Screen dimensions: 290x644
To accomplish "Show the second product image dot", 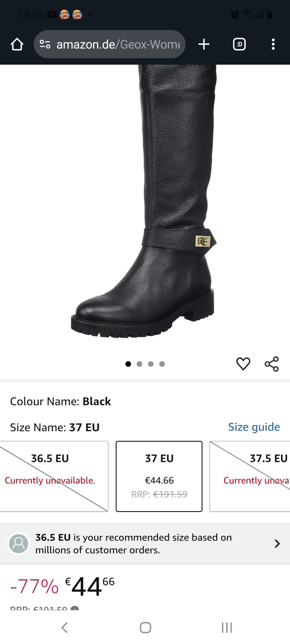I will 139,364.
